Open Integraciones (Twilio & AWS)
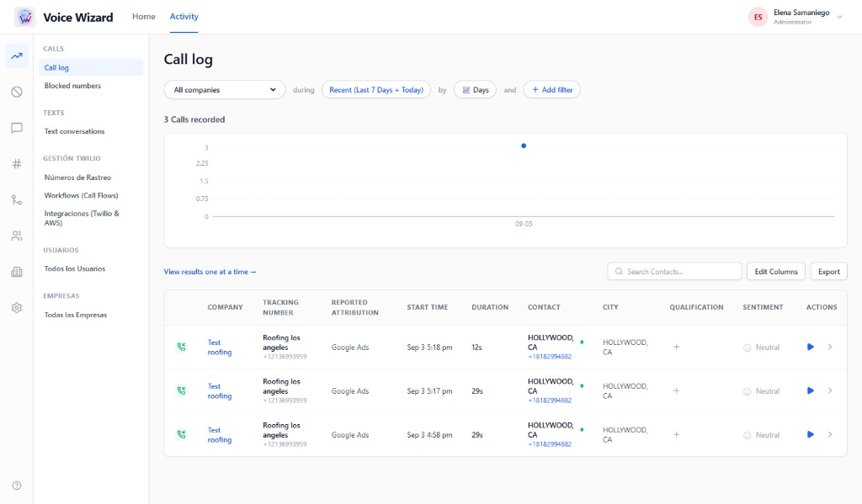This screenshot has height=504, width=862. (x=82, y=218)
